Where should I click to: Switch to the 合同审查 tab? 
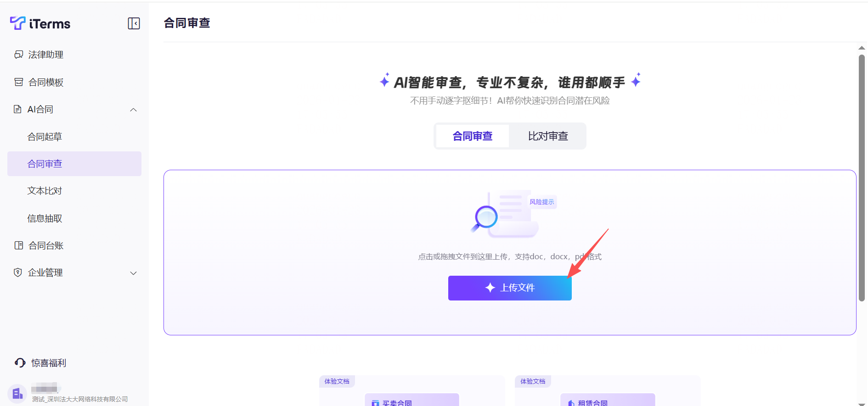coord(473,136)
